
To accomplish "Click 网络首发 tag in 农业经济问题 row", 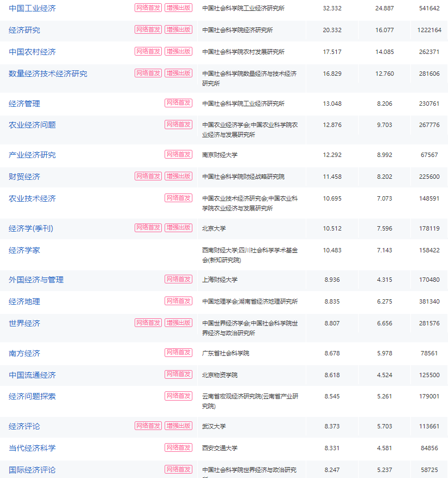I will 179,125.
